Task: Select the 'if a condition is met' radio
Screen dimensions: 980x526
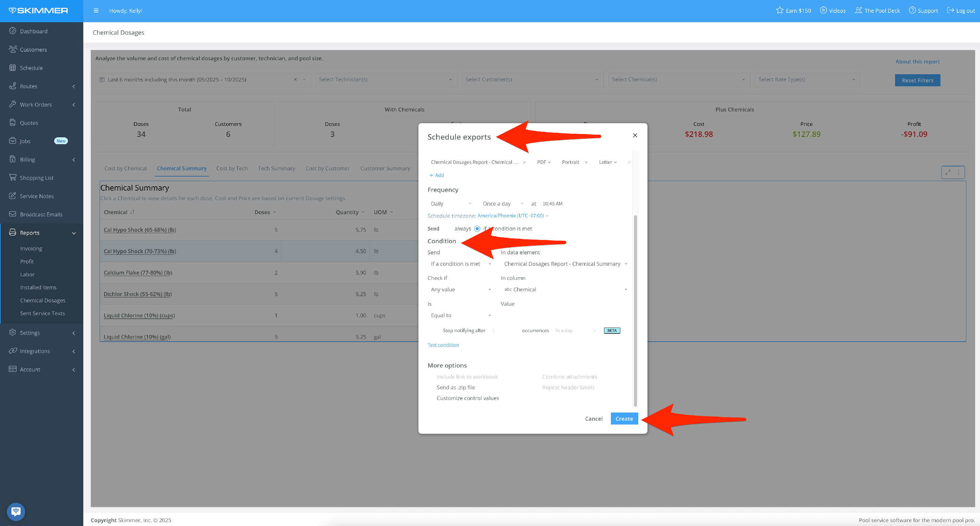Action: tap(477, 229)
